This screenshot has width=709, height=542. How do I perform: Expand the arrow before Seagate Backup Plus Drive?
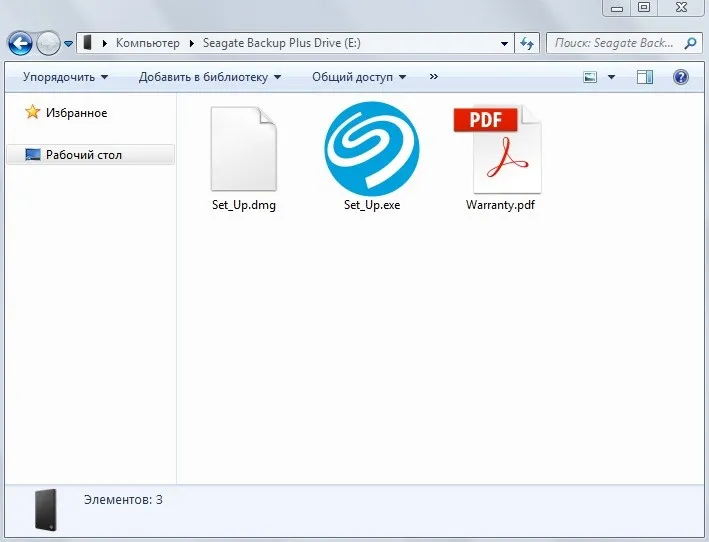tap(192, 43)
